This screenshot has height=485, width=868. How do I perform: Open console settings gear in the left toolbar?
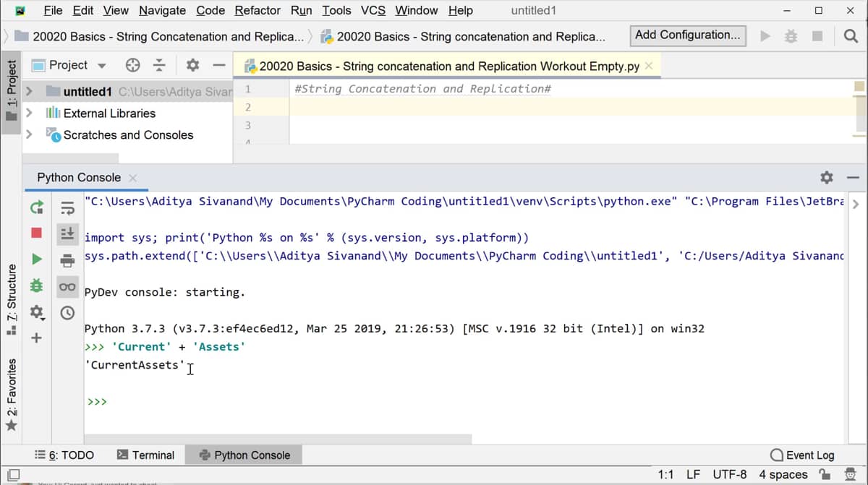[x=36, y=312]
